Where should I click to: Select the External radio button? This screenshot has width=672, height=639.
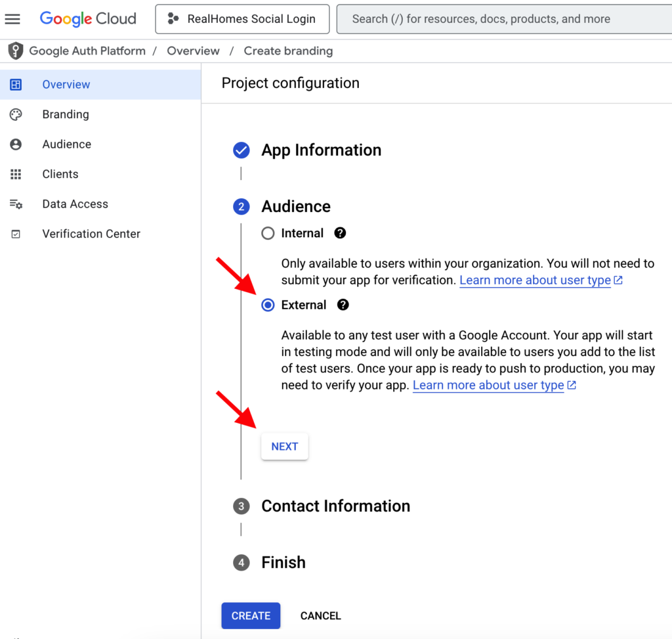(x=268, y=305)
